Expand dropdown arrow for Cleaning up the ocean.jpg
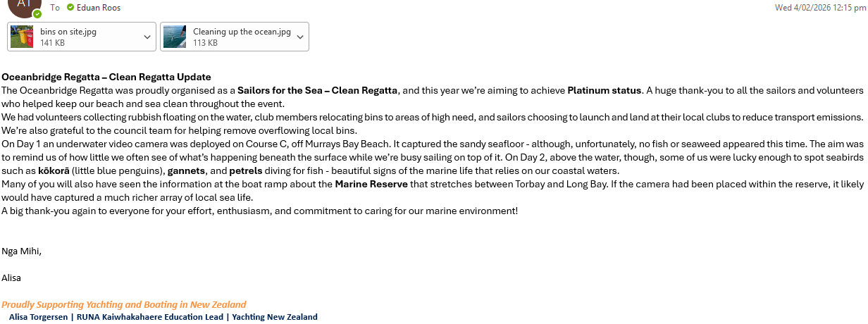The width and height of the screenshot is (868, 324). (x=300, y=37)
